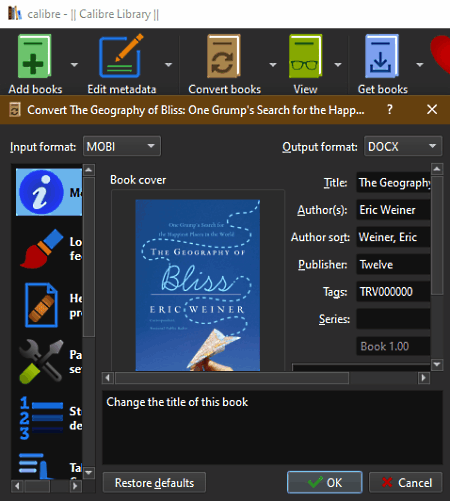
Task: Click the 'Change the title of this book' text
Action: click(177, 402)
